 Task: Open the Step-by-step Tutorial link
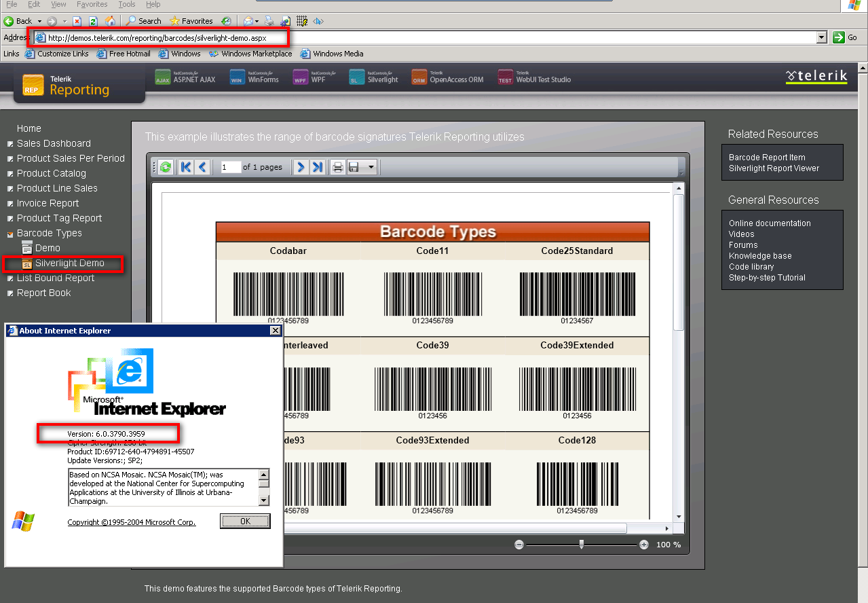coord(767,278)
